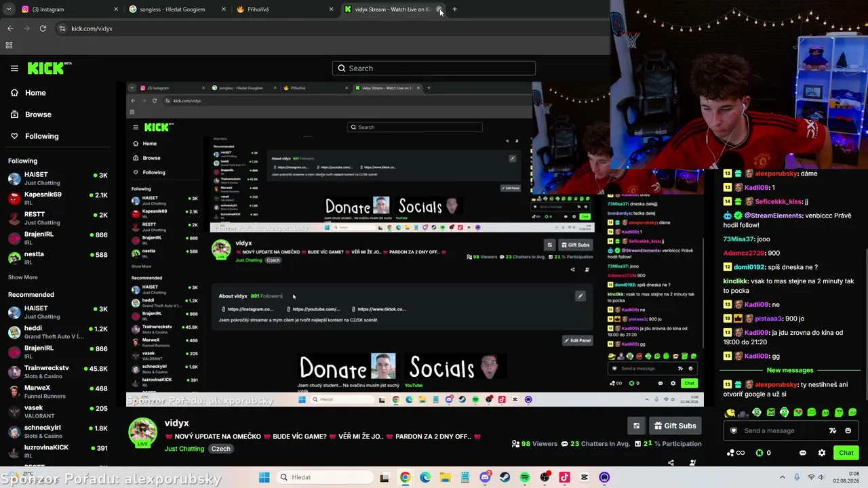Screen dimensions: 868x488
Task: Open schneckyirl channel in Recommended
Action: coord(58,431)
